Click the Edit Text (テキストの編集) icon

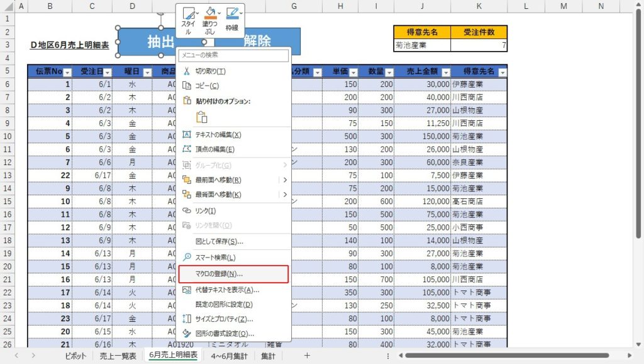[x=186, y=135]
